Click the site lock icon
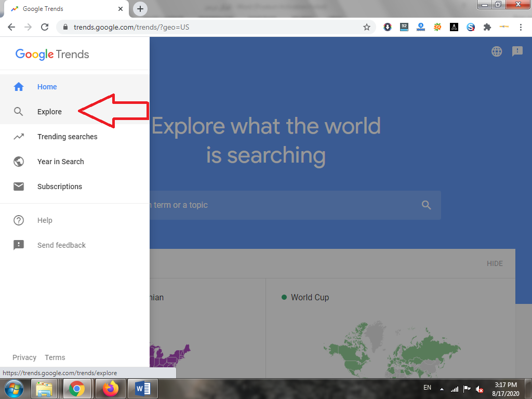The width and height of the screenshot is (532, 399). (x=65, y=27)
